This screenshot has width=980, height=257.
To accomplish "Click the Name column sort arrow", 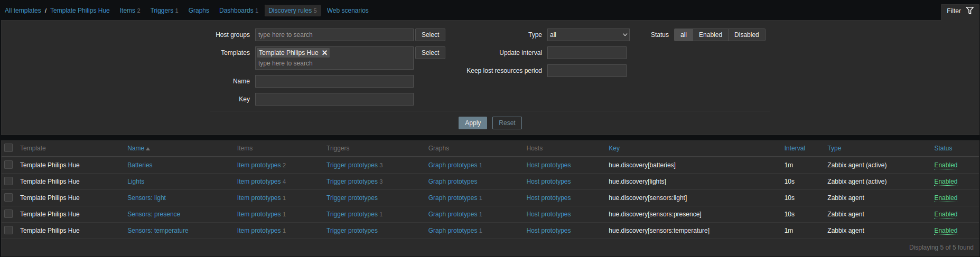I will pyautogui.click(x=148, y=149).
